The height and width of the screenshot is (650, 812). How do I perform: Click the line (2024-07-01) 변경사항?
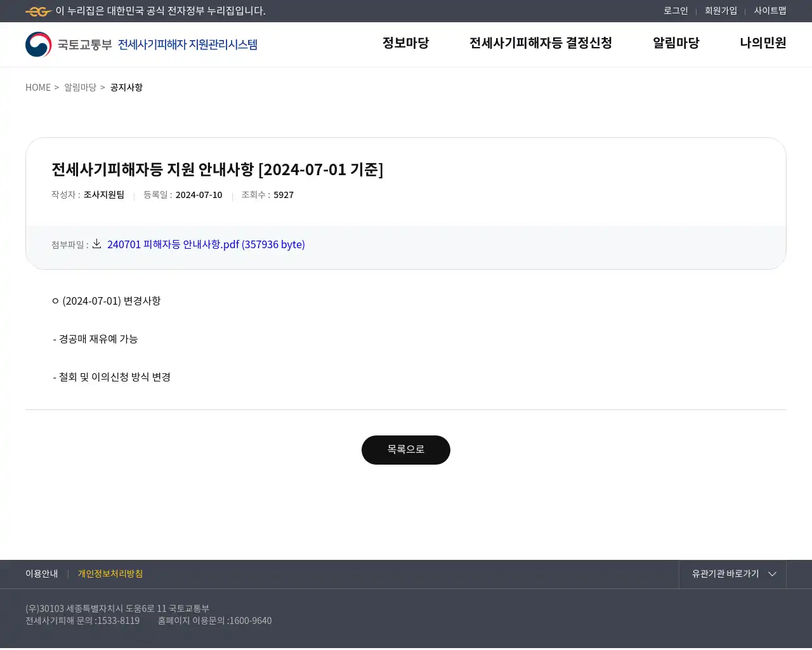tap(107, 301)
